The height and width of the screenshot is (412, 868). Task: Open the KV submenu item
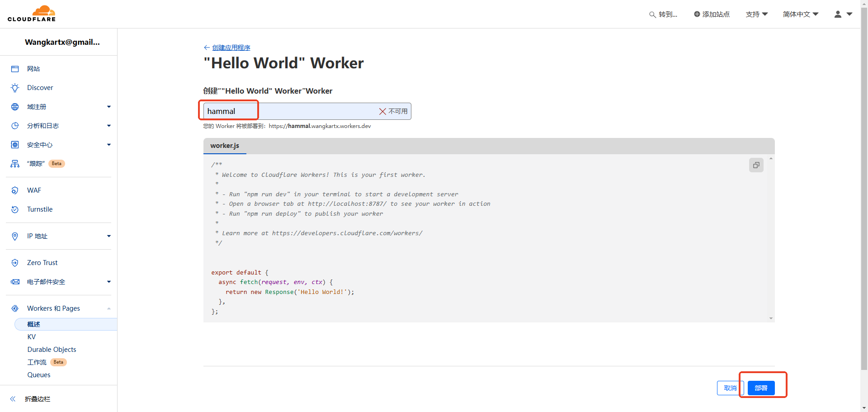tap(32, 337)
